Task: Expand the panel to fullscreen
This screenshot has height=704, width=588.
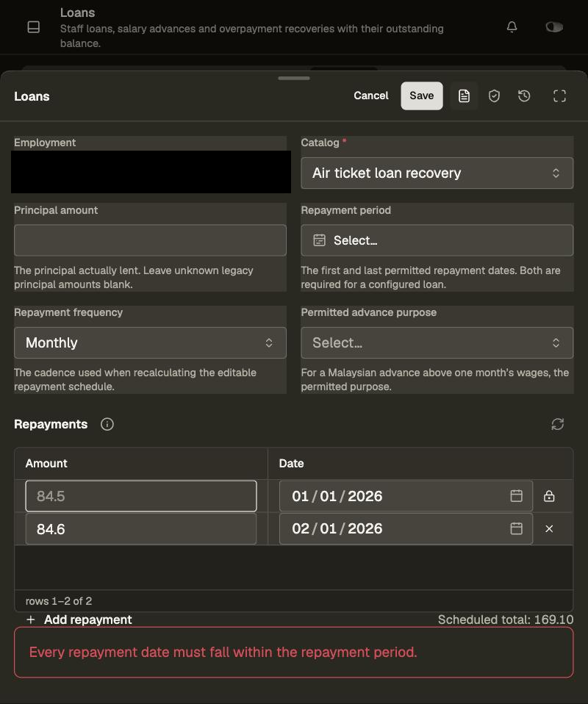Action: (559, 96)
